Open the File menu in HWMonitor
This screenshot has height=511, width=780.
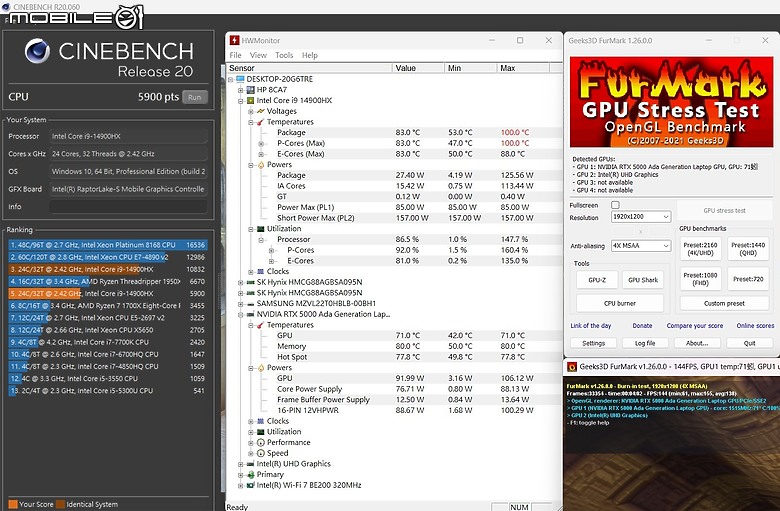coord(235,55)
